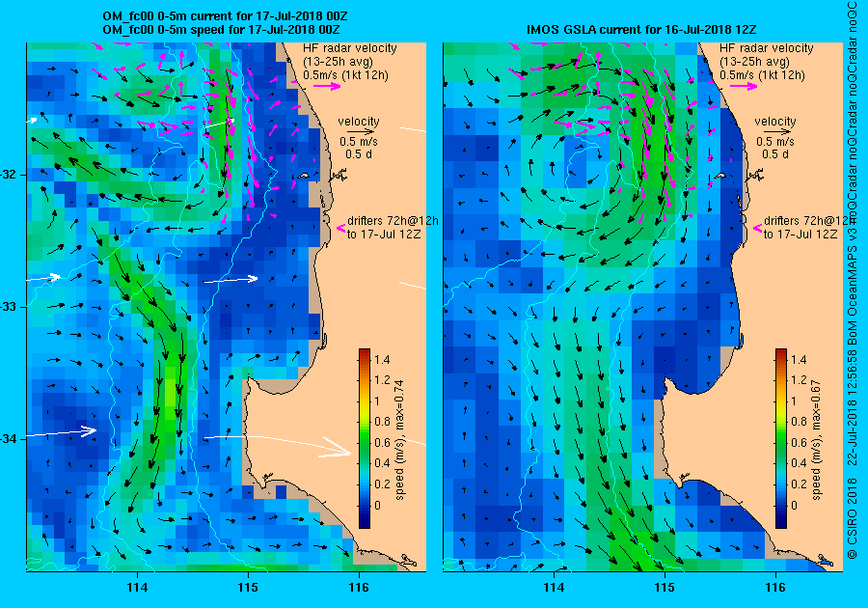
Task: Click 'to 17-Jul 12Z' text in right map
Action: coord(801,235)
